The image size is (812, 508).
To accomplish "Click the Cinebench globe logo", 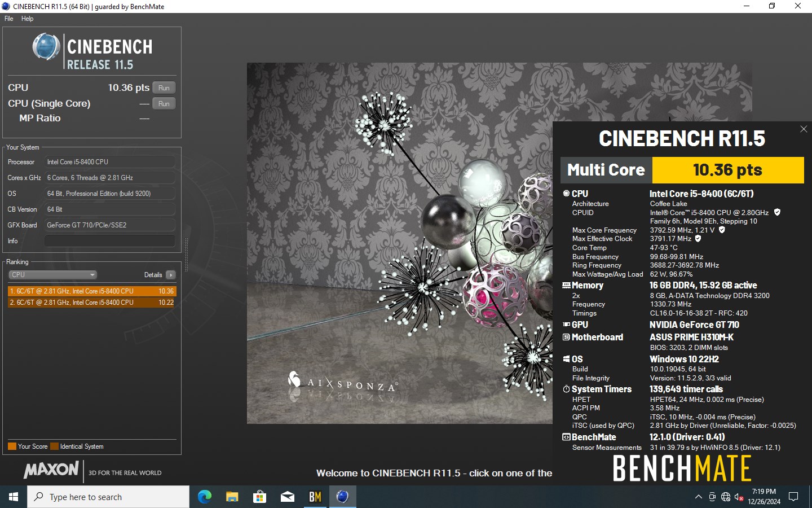I will coord(46,47).
